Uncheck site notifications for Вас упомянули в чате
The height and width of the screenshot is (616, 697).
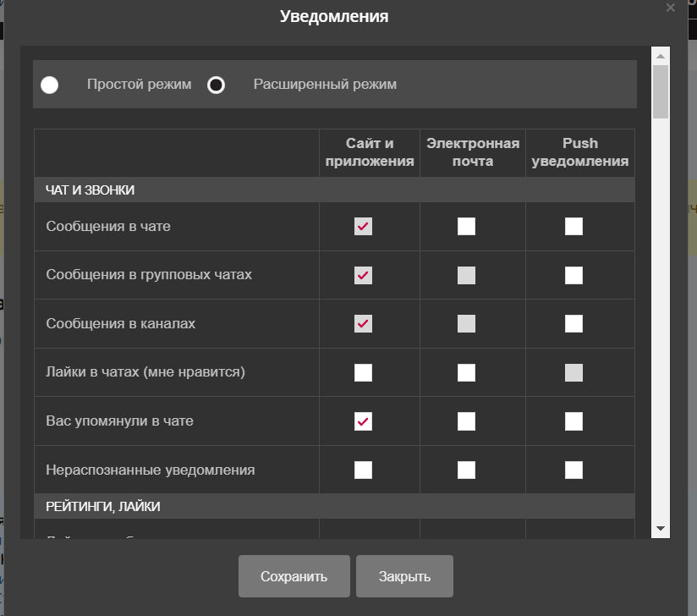[363, 421]
